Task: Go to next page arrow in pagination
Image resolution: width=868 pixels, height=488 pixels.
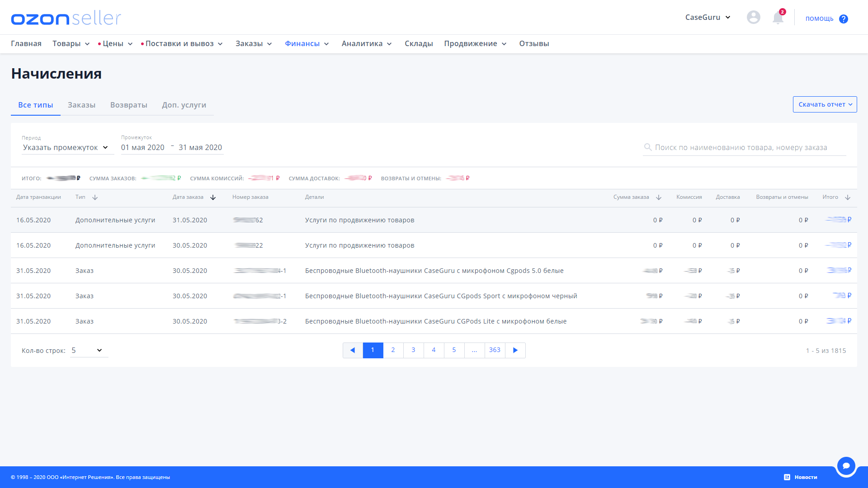Action: (x=515, y=350)
